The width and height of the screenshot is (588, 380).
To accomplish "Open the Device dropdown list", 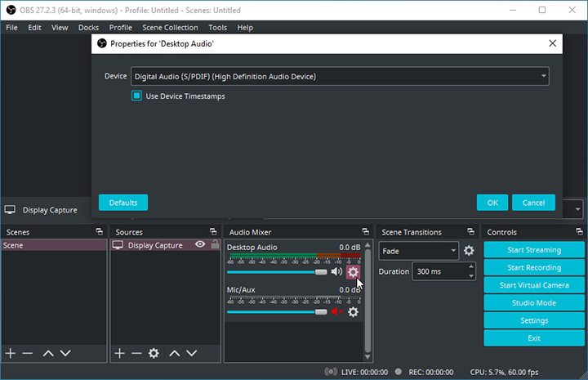I will tap(340, 77).
